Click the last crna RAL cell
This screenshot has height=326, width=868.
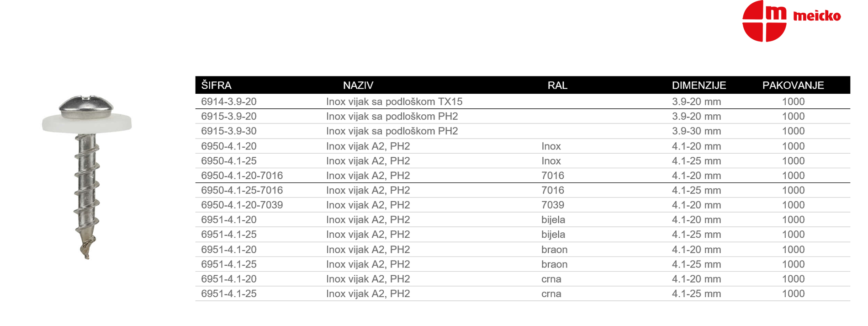coord(551,294)
